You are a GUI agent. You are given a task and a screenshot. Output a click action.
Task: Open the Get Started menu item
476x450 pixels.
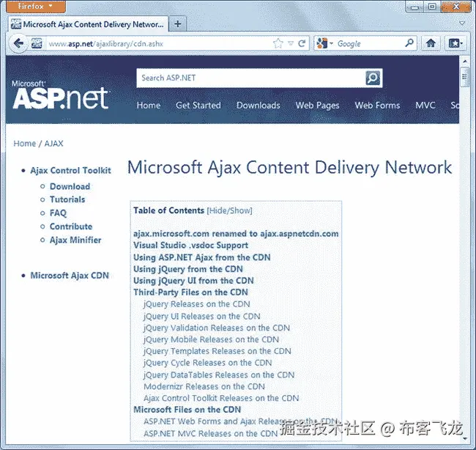pyautogui.click(x=198, y=105)
